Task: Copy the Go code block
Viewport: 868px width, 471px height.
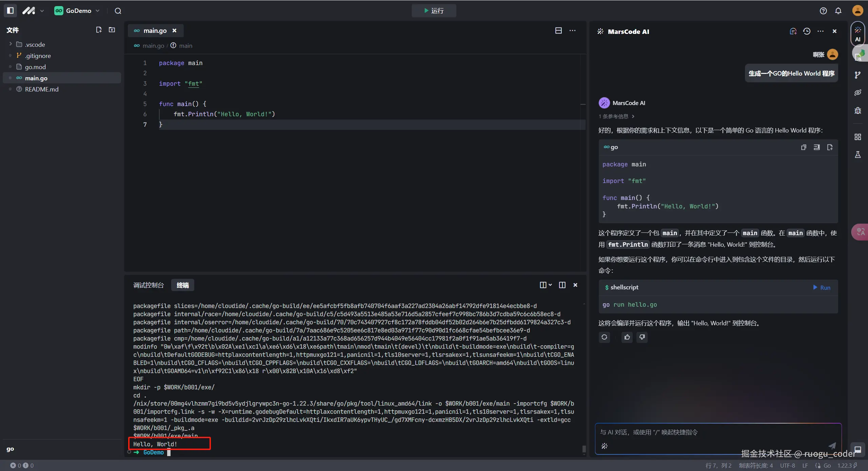Action: coord(803,147)
